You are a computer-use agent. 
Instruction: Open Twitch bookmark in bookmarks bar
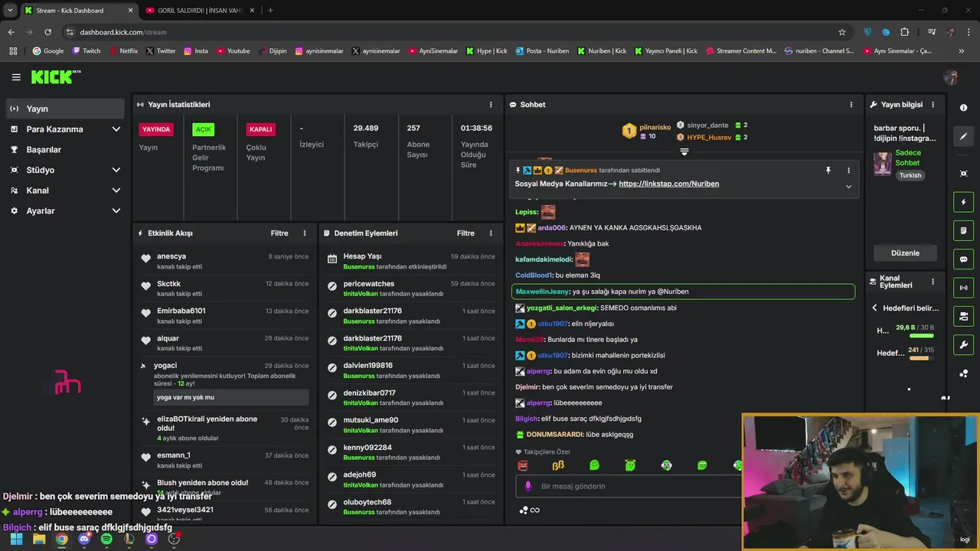coord(86,51)
